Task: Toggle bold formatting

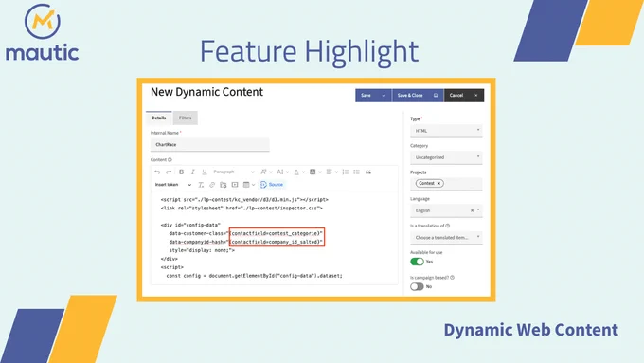Action: [x=181, y=172]
